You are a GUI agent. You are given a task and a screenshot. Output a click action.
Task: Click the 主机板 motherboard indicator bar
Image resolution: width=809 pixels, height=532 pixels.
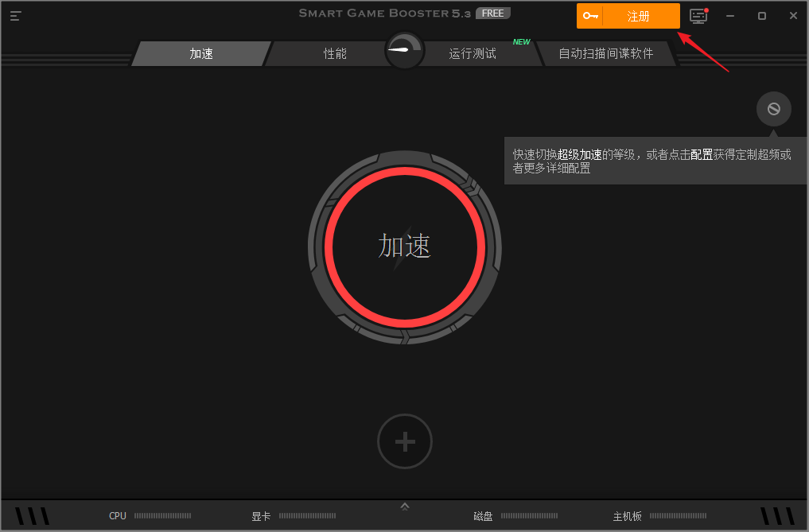click(678, 515)
